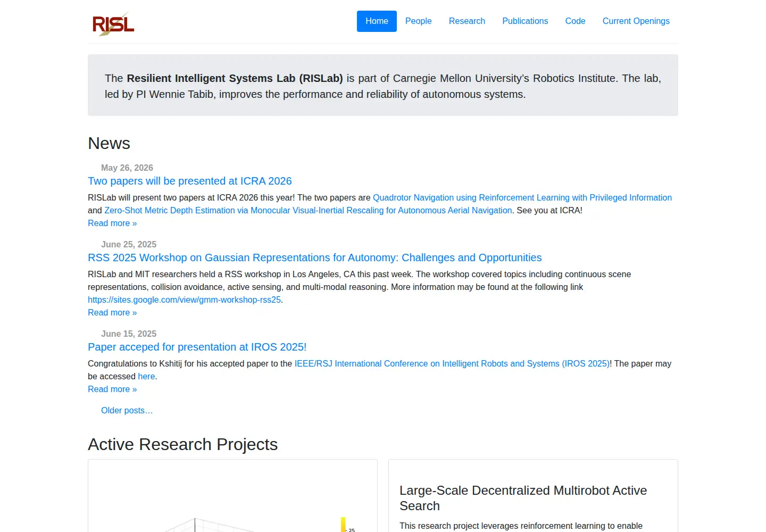This screenshot has width=766, height=532.
Task: Click the 'May 26, 2026' date
Action: pyautogui.click(x=127, y=168)
